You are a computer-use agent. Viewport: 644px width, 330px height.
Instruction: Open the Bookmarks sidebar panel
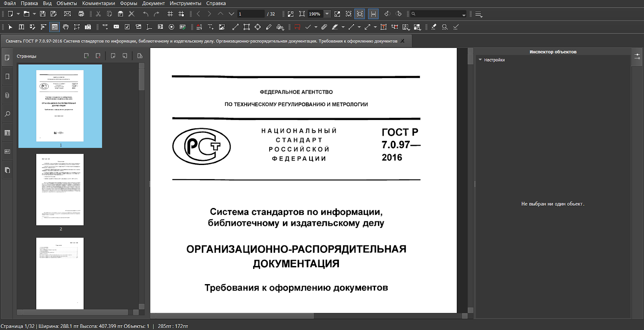tap(7, 76)
